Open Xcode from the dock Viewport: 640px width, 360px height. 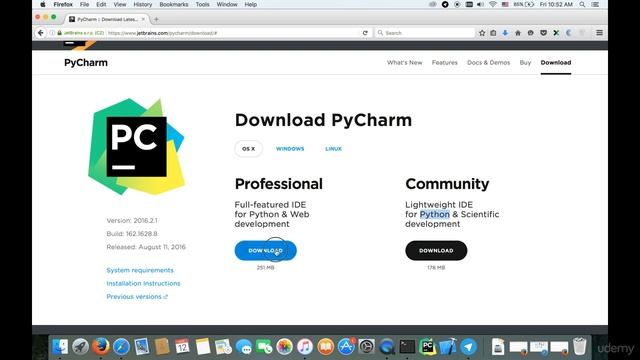448,347
